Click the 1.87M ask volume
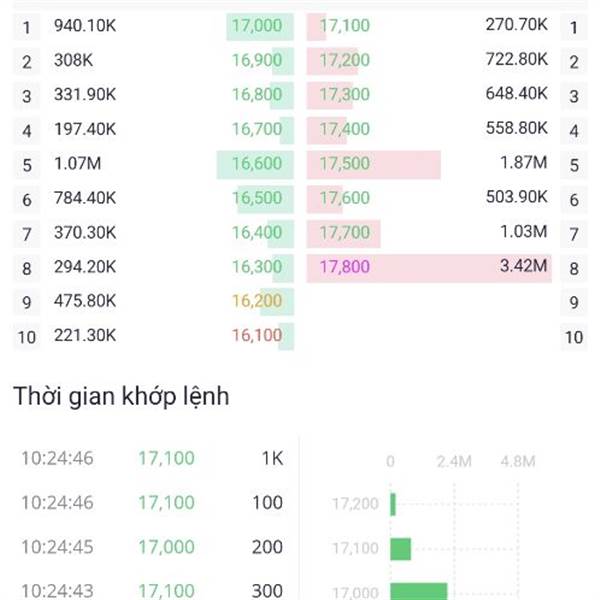The width and height of the screenshot is (600, 600). point(524,163)
